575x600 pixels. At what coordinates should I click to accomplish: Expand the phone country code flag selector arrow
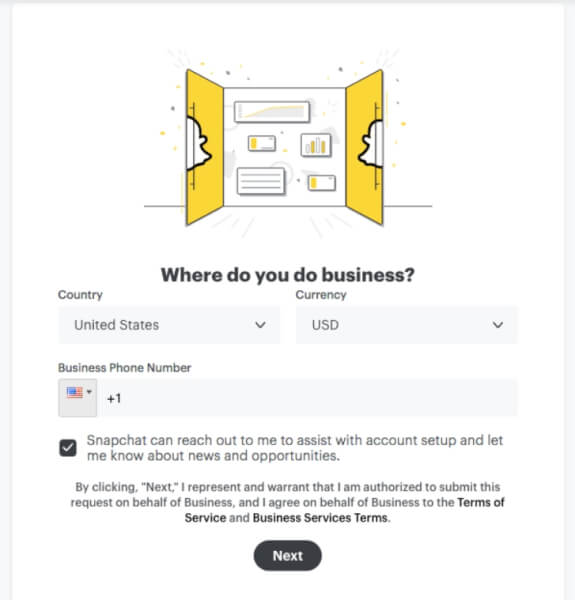(x=89, y=392)
